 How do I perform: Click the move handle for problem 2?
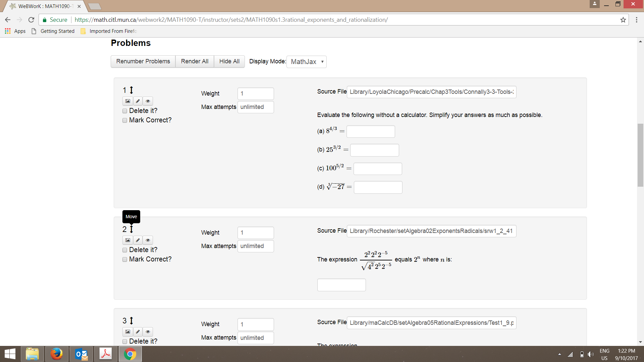pos(131,229)
